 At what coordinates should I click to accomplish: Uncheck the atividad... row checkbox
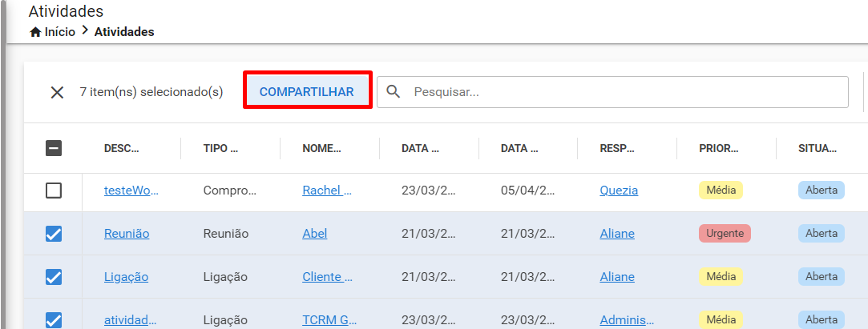click(54, 320)
